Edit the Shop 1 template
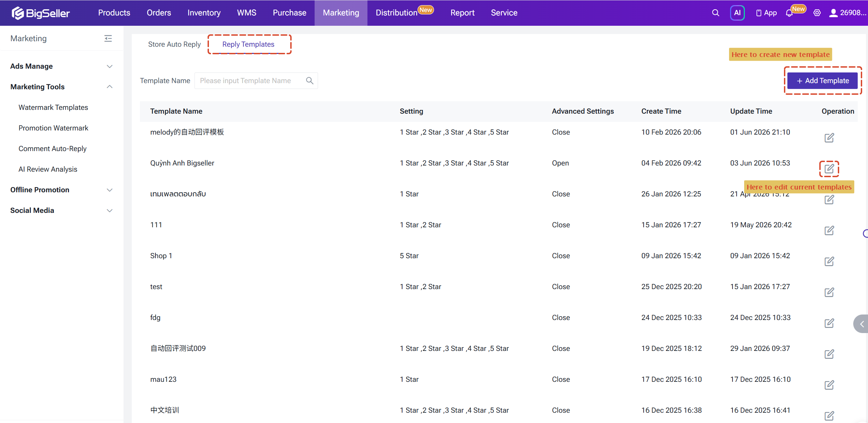 [x=829, y=262]
